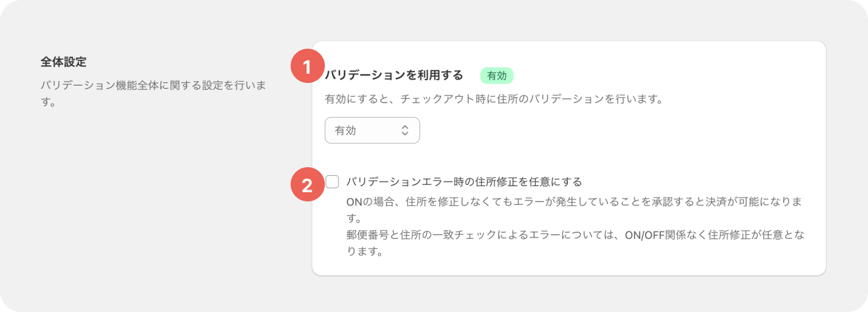Click the up-down chevron in the 有効 select
Viewport: 868px width, 312px height.
pos(405,130)
